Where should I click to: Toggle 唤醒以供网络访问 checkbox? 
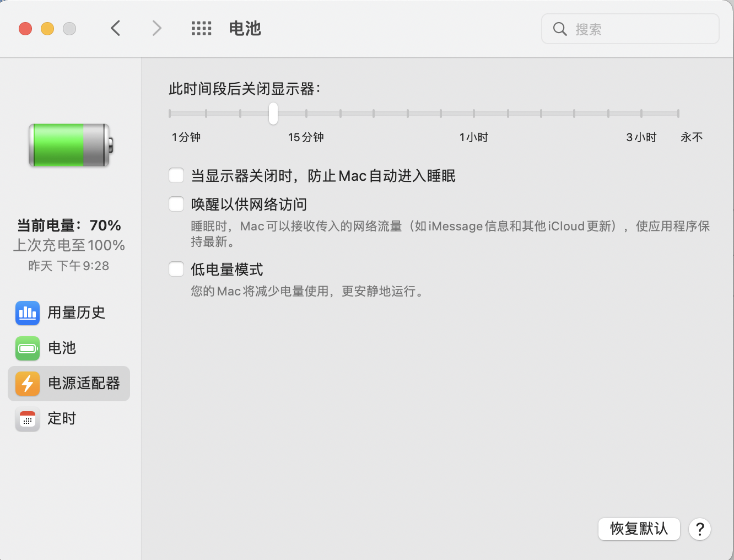coord(176,204)
